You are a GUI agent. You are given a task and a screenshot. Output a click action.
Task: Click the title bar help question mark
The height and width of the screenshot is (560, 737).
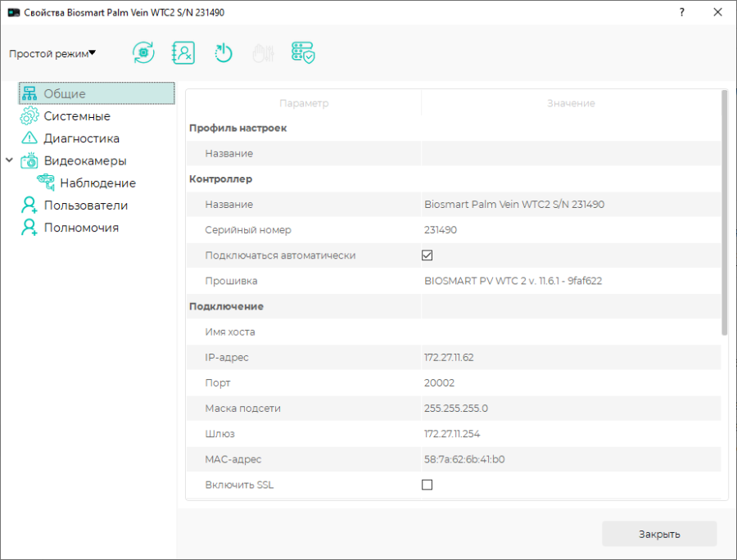coord(682,12)
